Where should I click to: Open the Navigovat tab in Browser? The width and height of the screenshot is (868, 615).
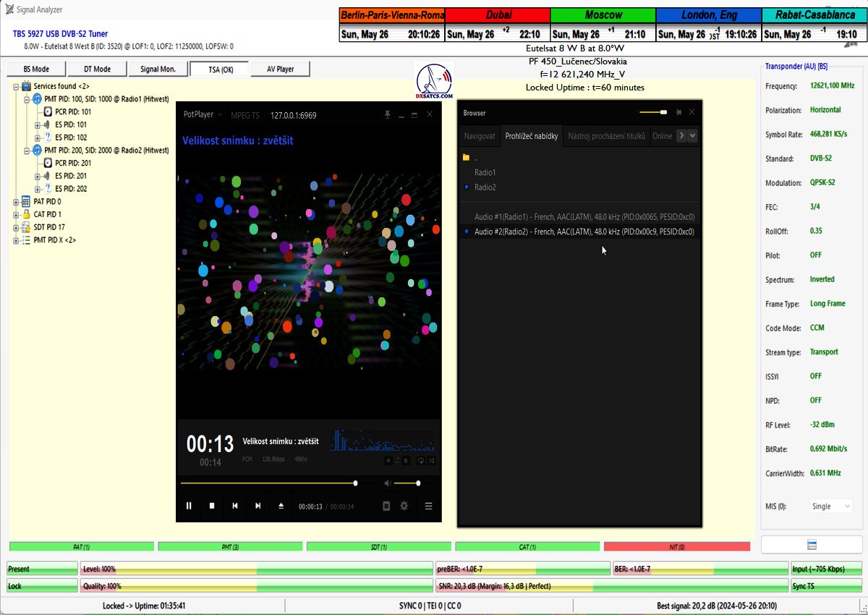[x=480, y=136]
